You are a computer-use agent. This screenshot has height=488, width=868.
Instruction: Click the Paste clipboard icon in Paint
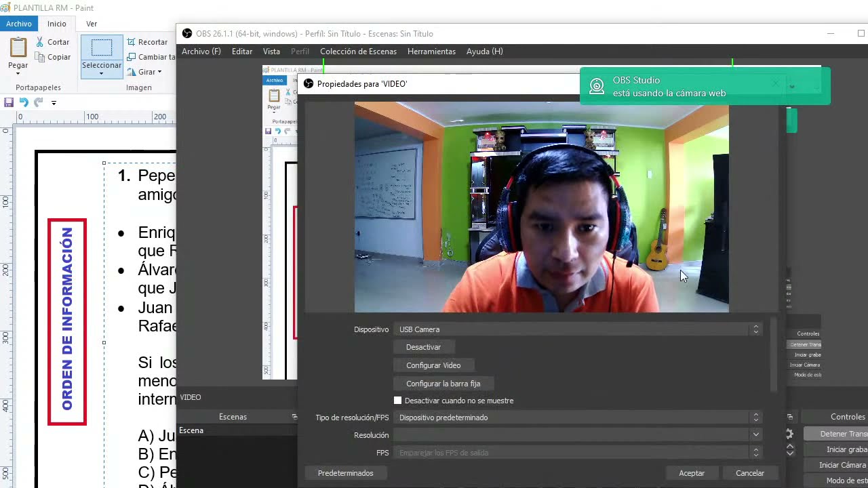pyautogui.click(x=18, y=47)
